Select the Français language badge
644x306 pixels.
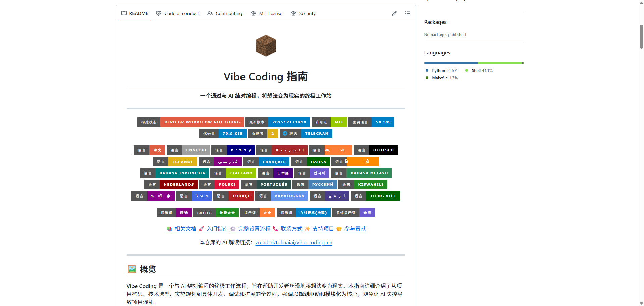pyautogui.click(x=267, y=162)
